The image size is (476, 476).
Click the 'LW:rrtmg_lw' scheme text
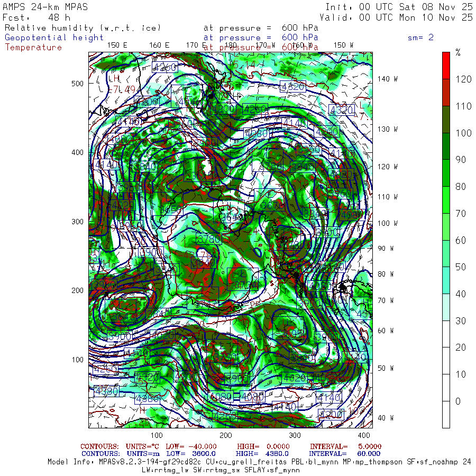pos(165,470)
